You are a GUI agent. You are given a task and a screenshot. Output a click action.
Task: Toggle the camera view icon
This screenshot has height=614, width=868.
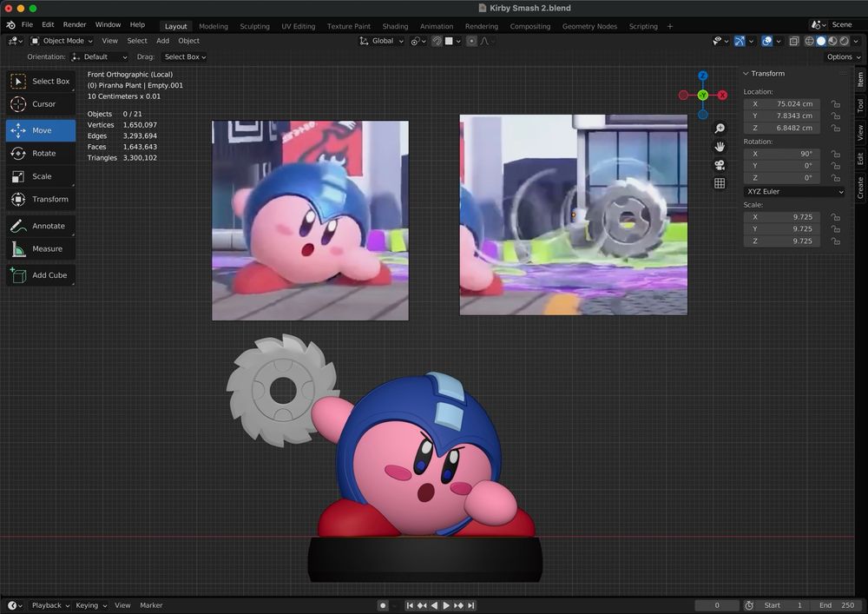coord(720,165)
